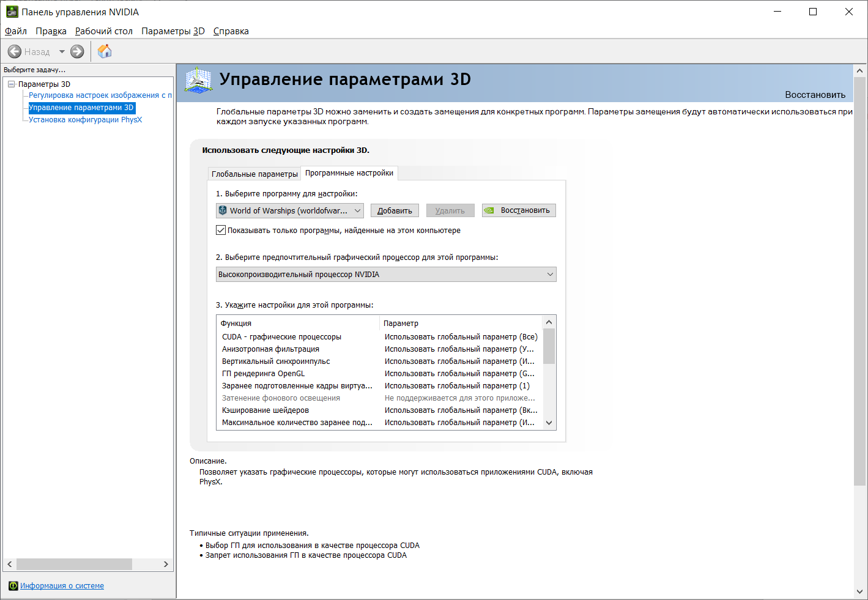Click the Forward arrow icon in toolbar
The width and height of the screenshot is (868, 600).
[x=77, y=52]
